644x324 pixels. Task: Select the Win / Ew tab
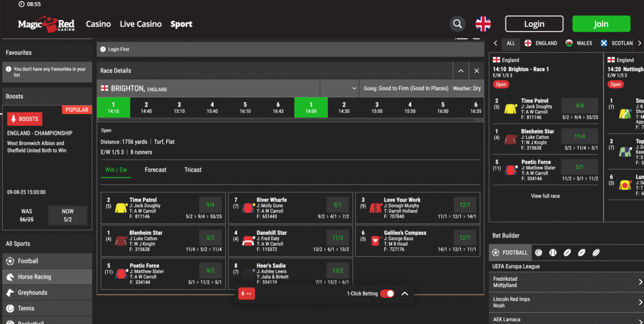click(x=116, y=170)
